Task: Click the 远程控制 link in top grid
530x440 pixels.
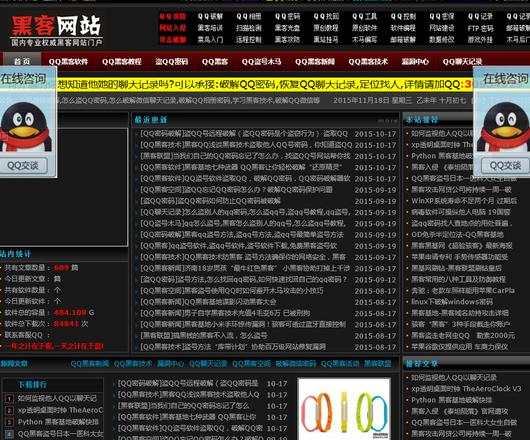Action: coord(249,40)
